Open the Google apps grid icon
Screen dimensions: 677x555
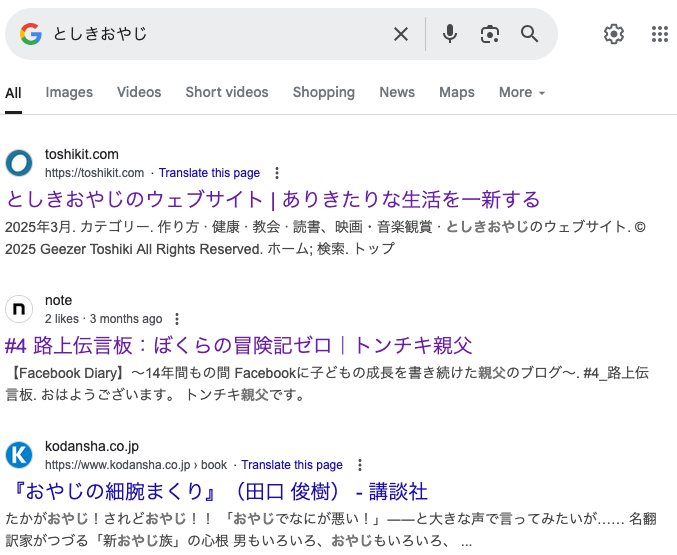(x=660, y=34)
